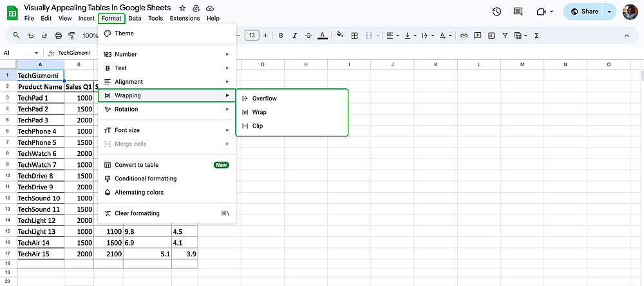This screenshot has width=644, height=286.
Task: Open the Text wrapping dropdown in the toolbar
Action: [428, 36]
